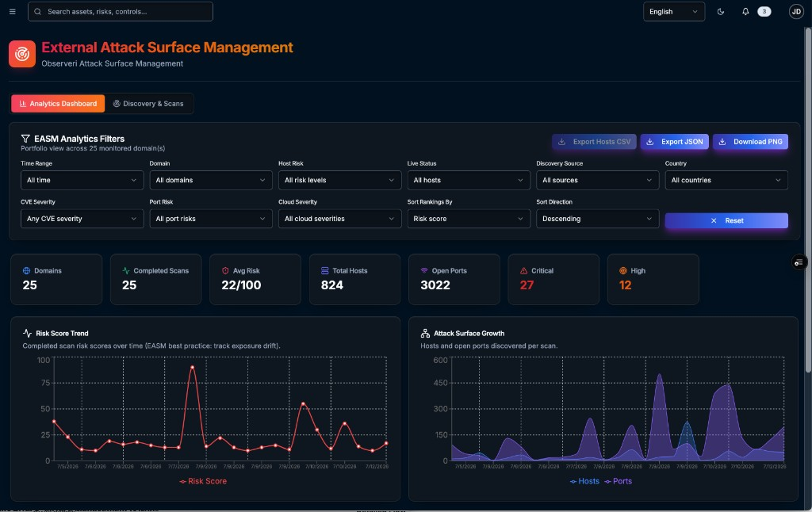The image size is (812, 512).
Task: Toggle Ports series in legend
Action: 618,481
